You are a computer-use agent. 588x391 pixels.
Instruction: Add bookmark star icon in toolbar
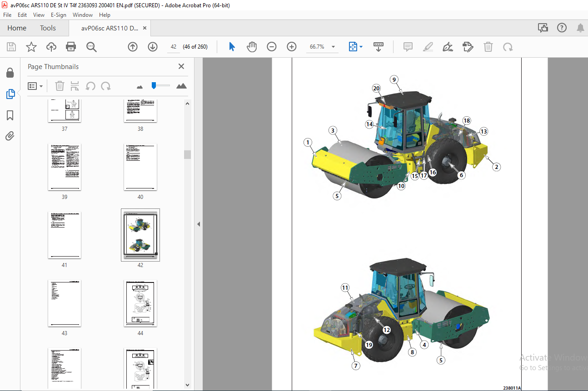[31, 47]
